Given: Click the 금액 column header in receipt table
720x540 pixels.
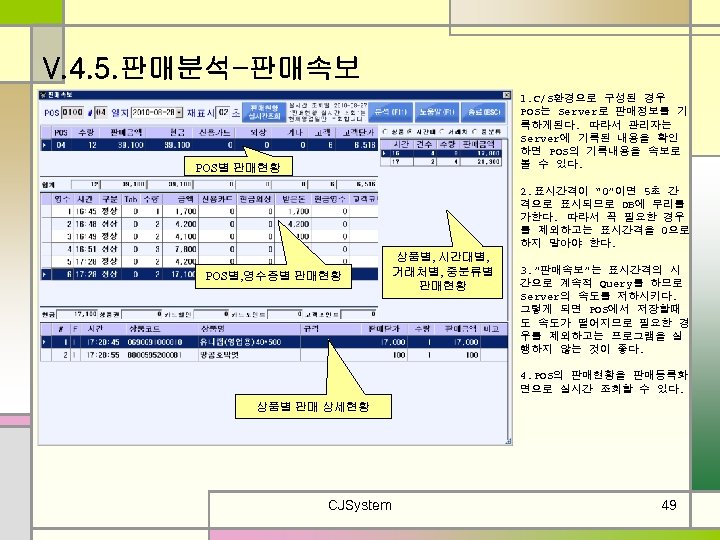Looking at the screenshot, I should (180, 199).
